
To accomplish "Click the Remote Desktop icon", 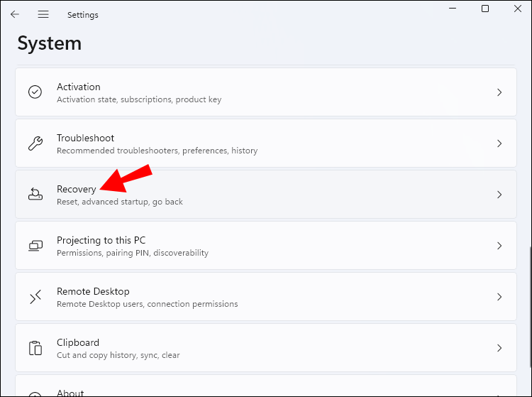I will 35,297.
